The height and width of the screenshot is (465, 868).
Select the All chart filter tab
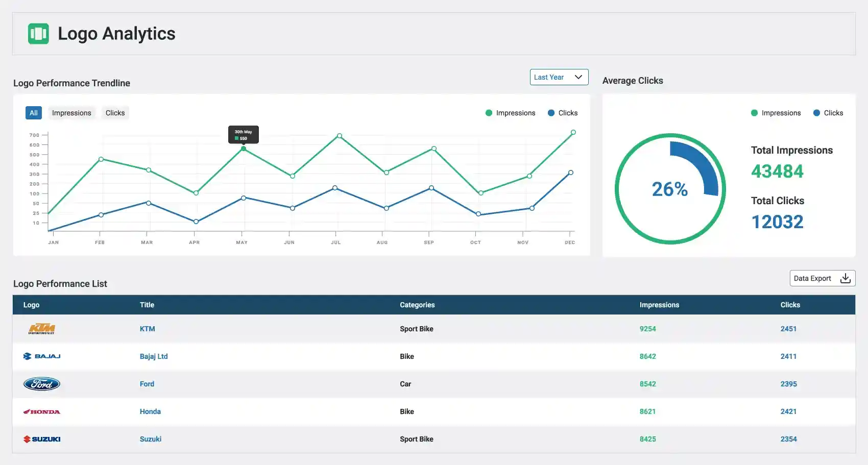[x=34, y=113]
